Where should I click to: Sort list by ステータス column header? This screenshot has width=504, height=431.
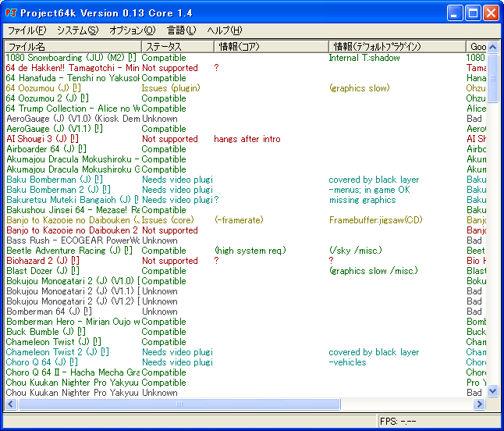(x=177, y=47)
